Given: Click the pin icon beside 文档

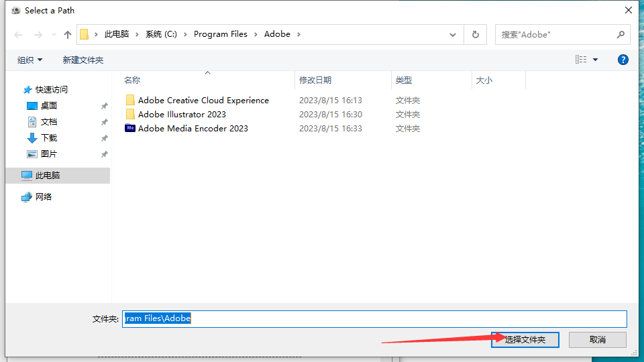Looking at the screenshot, I should pos(105,122).
